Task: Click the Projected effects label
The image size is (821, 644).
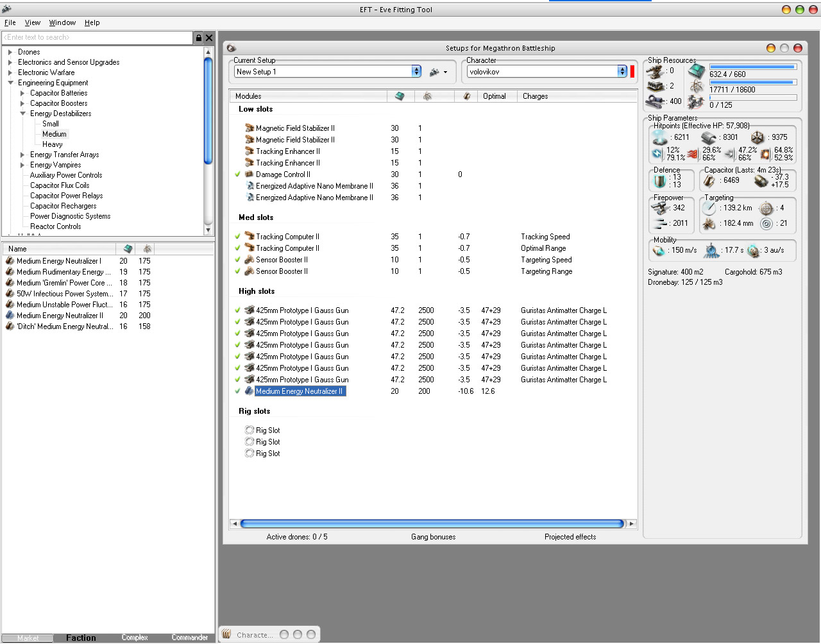Action: coord(570,537)
